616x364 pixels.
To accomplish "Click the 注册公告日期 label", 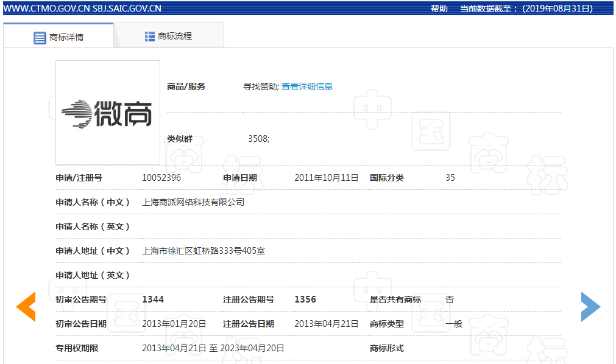I will tap(249, 324).
